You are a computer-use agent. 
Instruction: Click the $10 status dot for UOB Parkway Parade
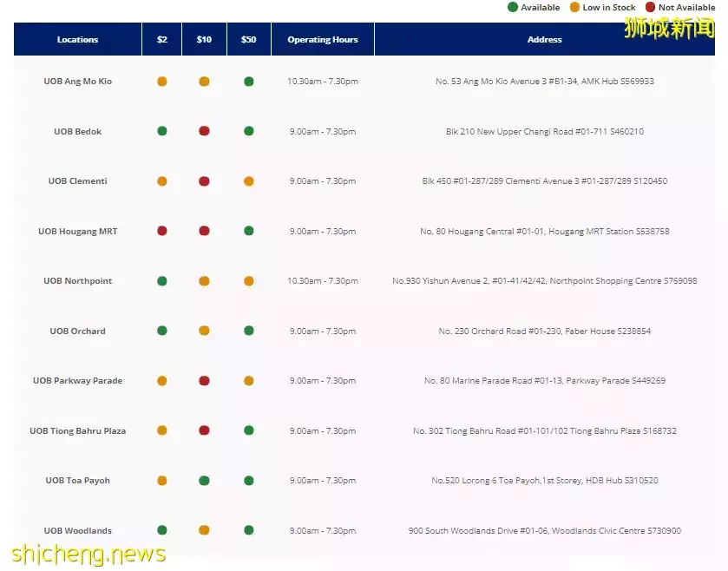tap(204, 381)
